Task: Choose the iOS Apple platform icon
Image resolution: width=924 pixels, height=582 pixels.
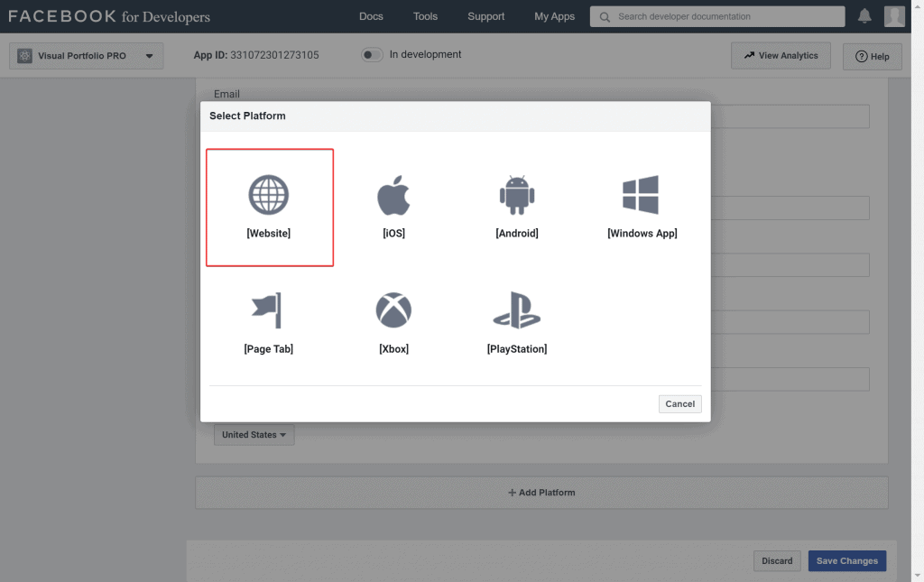Action: tap(393, 195)
